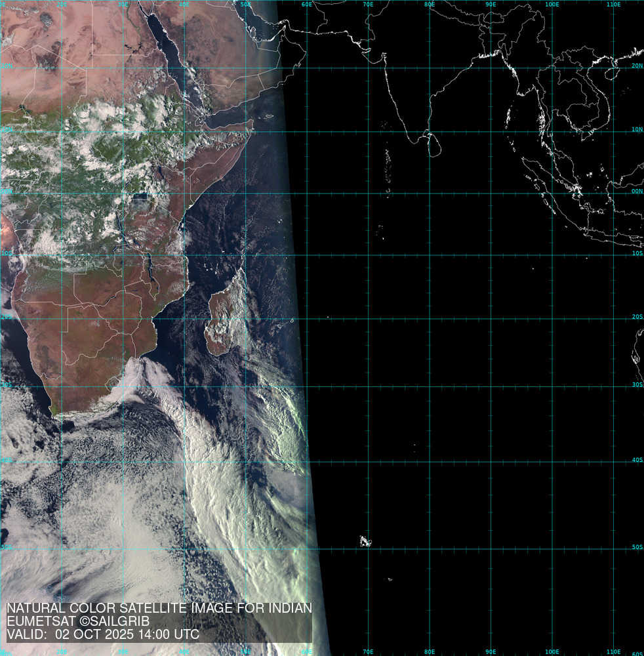Click the 80E longitude label at the top
Image resolution: width=644 pixels, height=656 pixels.
click(430, 5)
